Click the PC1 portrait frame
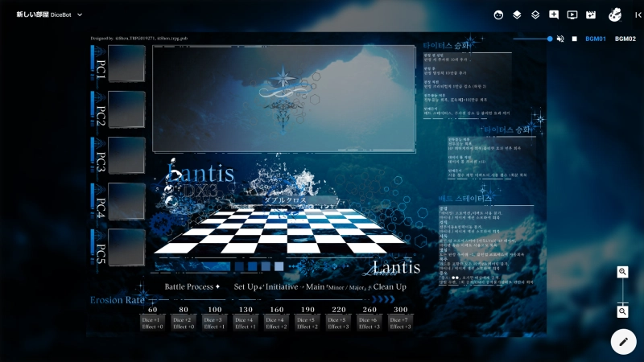This screenshot has height=362, width=644. pos(126,64)
